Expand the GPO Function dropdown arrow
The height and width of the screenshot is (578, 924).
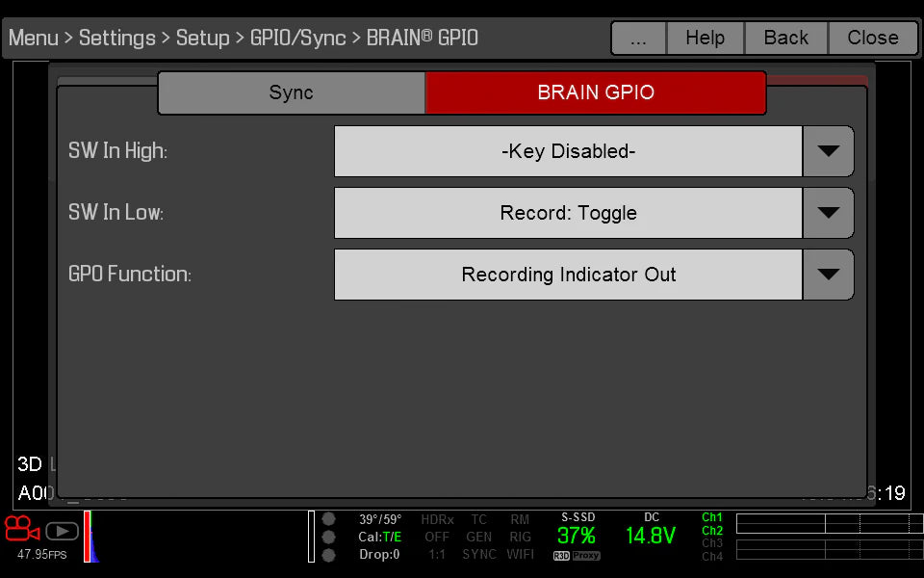click(828, 275)
